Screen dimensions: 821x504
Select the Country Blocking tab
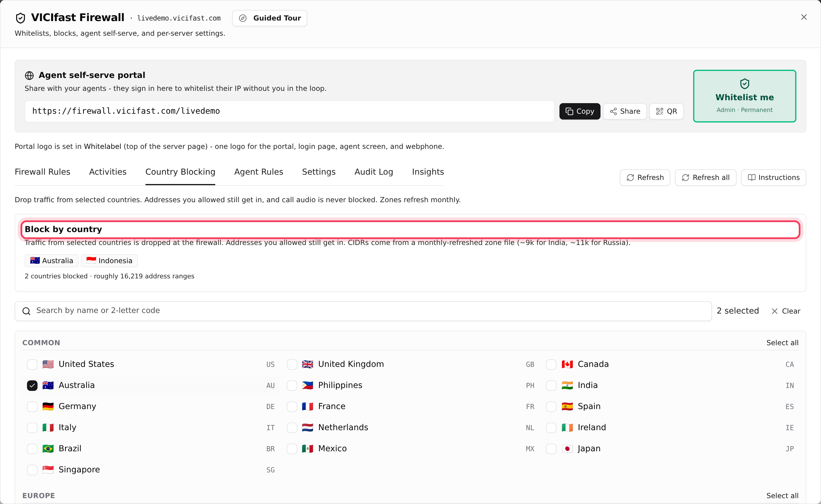pyautogui.click(x=180, y=172)
